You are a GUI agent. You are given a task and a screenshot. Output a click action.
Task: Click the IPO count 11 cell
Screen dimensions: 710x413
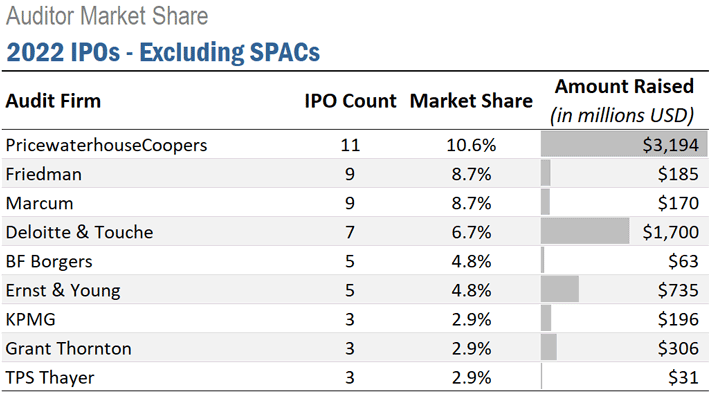[x=350, y=145]
